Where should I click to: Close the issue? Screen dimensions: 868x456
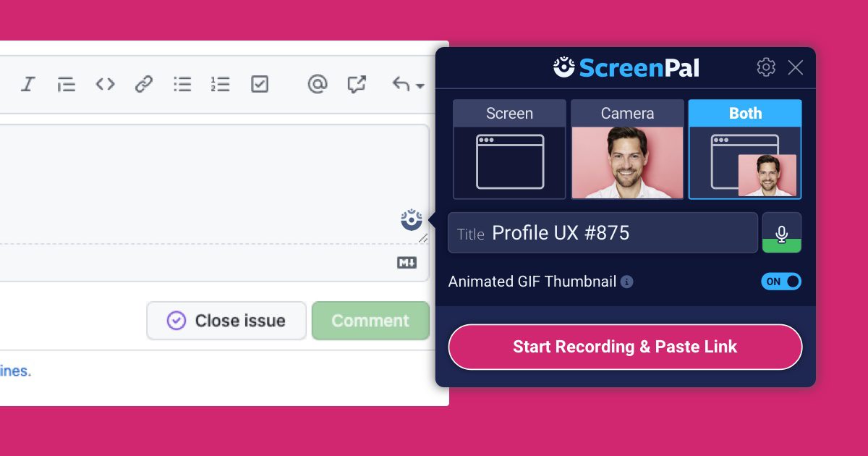(226, 321)
